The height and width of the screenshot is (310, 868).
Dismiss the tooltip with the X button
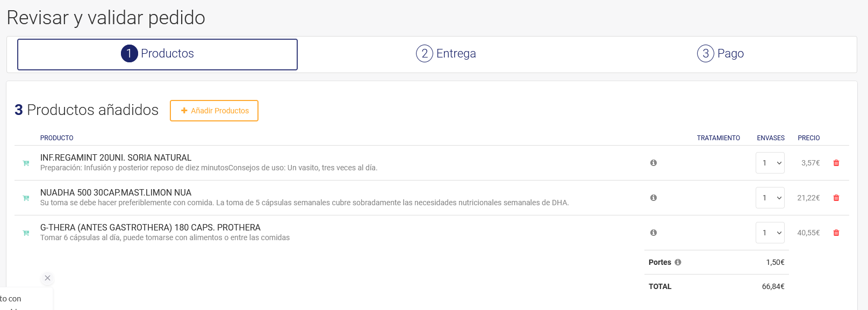click(47, 278)
